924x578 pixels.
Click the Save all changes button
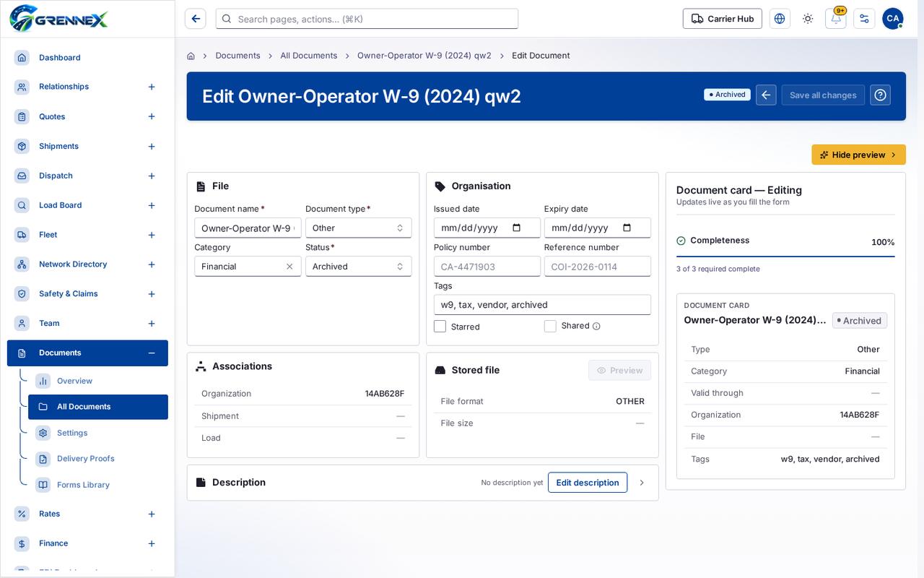[x=823, y=95]
